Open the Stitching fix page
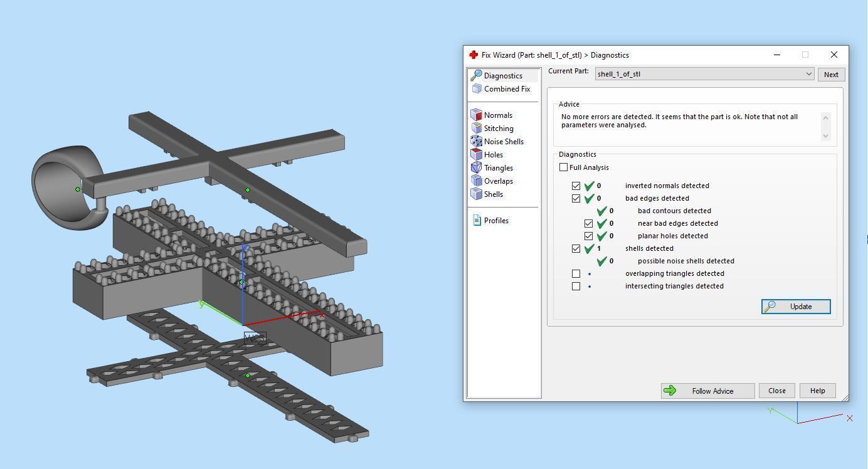The width and height of the screenshot is (868, 469). click(x=499, y=129)
